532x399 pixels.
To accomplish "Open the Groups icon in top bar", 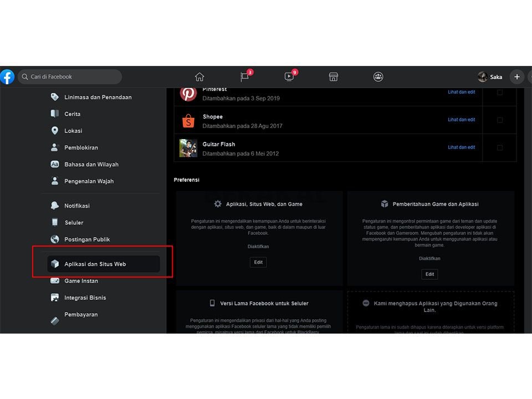I will [x=378, y=77].
